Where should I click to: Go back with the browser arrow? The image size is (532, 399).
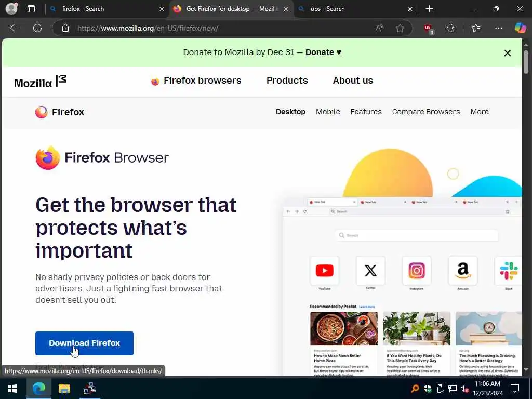pos(14,28)
